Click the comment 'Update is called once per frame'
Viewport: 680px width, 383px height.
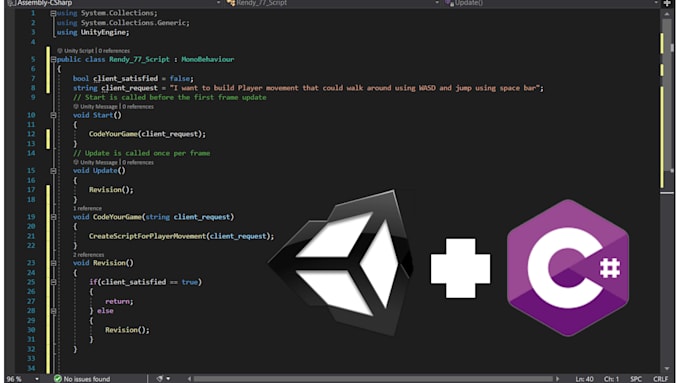click(141, 153)
